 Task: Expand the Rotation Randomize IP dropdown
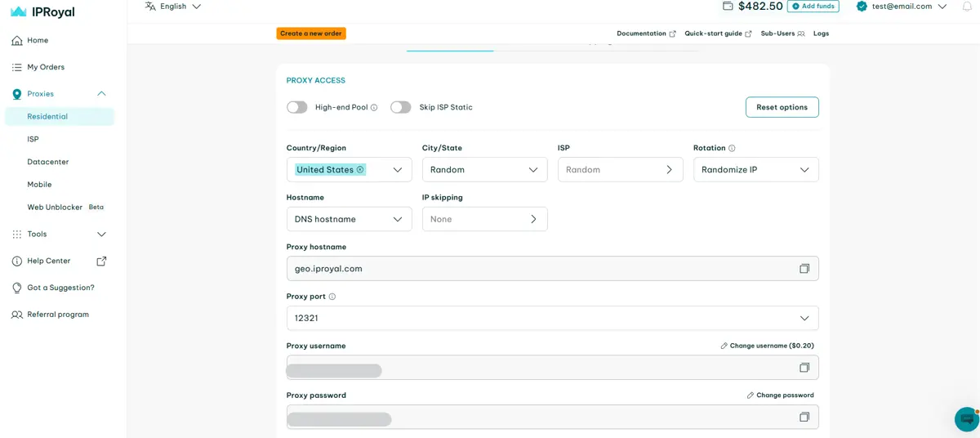[x=755, y=170]
